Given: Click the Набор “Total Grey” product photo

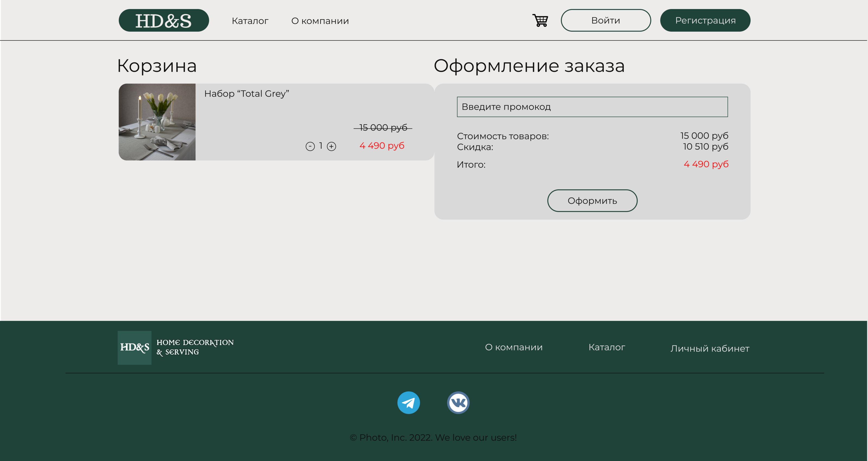Looking at the screenshot, I should [157, 122].
